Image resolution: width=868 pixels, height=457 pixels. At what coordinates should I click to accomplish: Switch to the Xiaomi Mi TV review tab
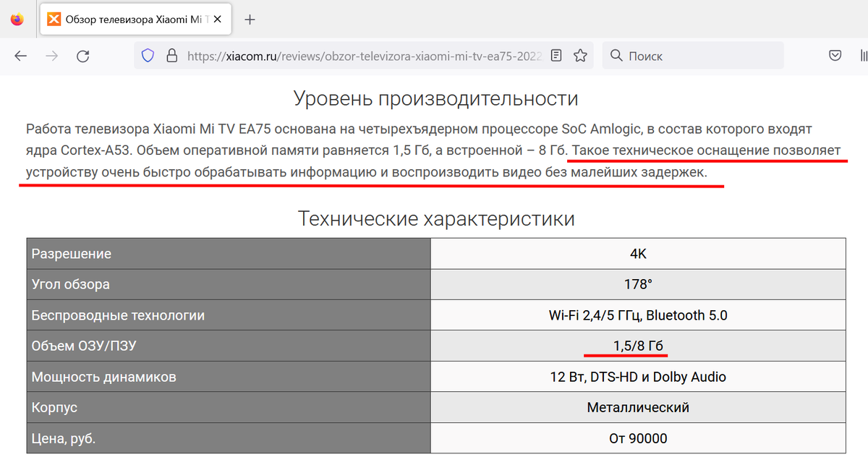tap(130, 19)
